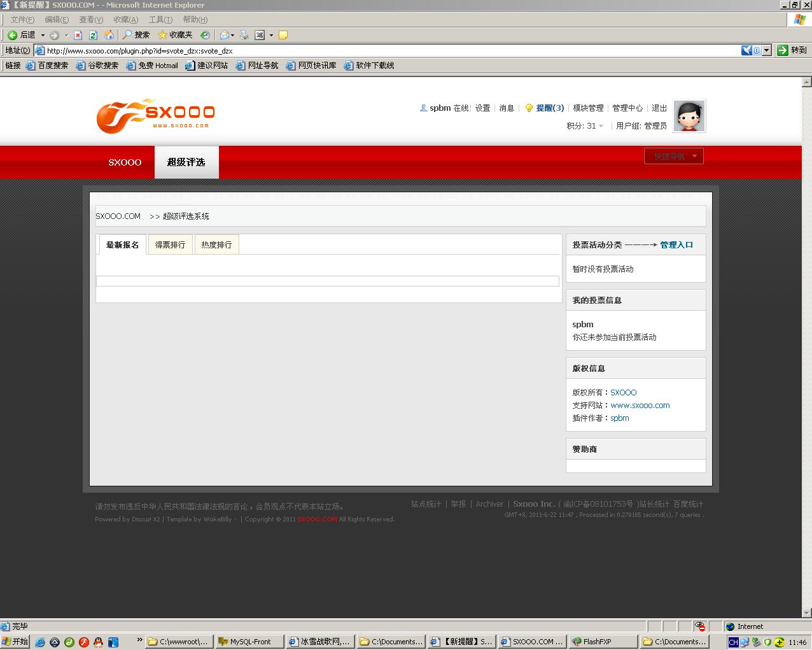812x650 pixels.
Task: Open the 百度搜索 links bar shortcut
Action: point(47,65)
